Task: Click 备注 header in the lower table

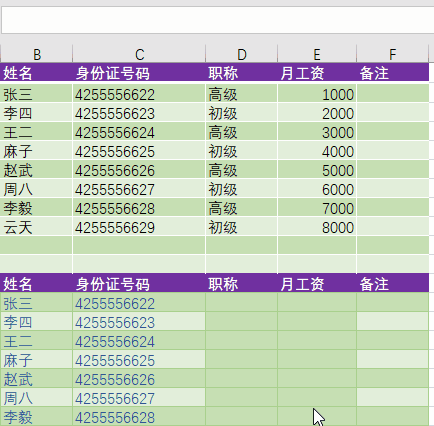Action: point(393,283)
